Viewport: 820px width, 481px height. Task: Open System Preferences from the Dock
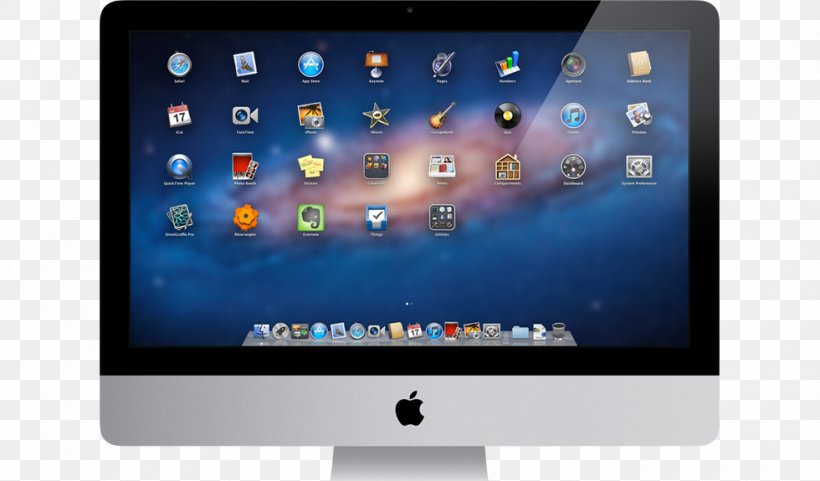coord(492,331)
